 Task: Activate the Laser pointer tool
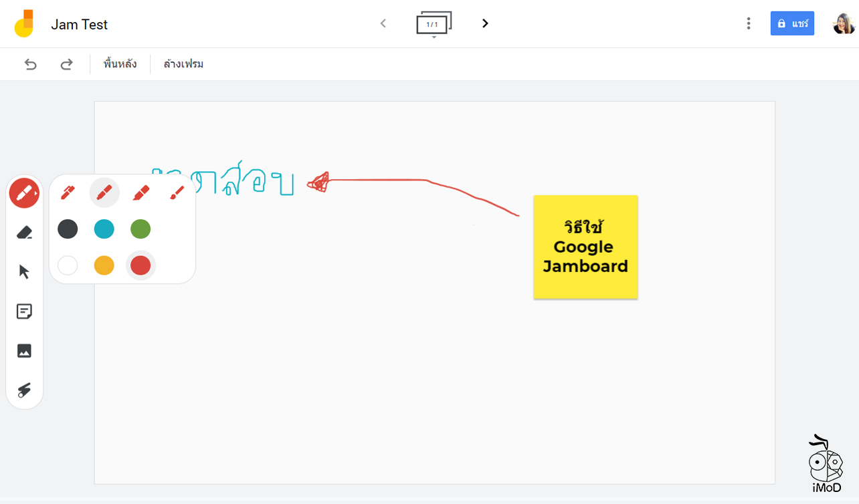24,390
